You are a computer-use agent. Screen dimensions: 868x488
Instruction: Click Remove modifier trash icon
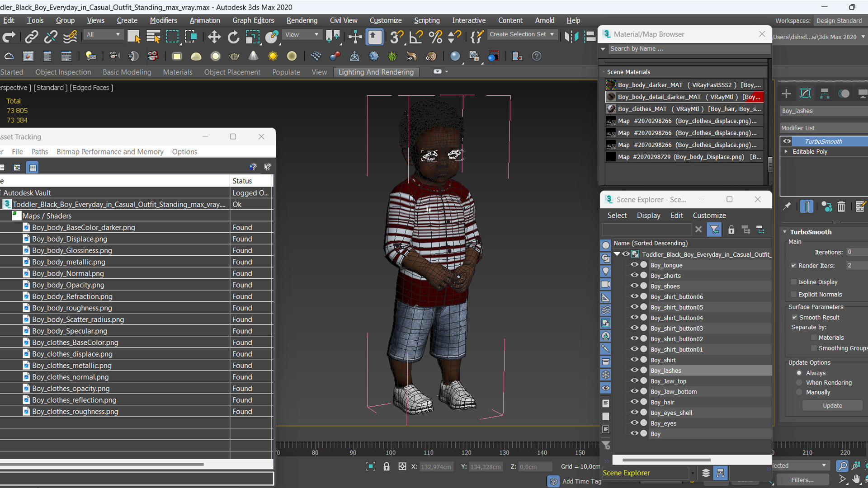(x=841, y=206)
